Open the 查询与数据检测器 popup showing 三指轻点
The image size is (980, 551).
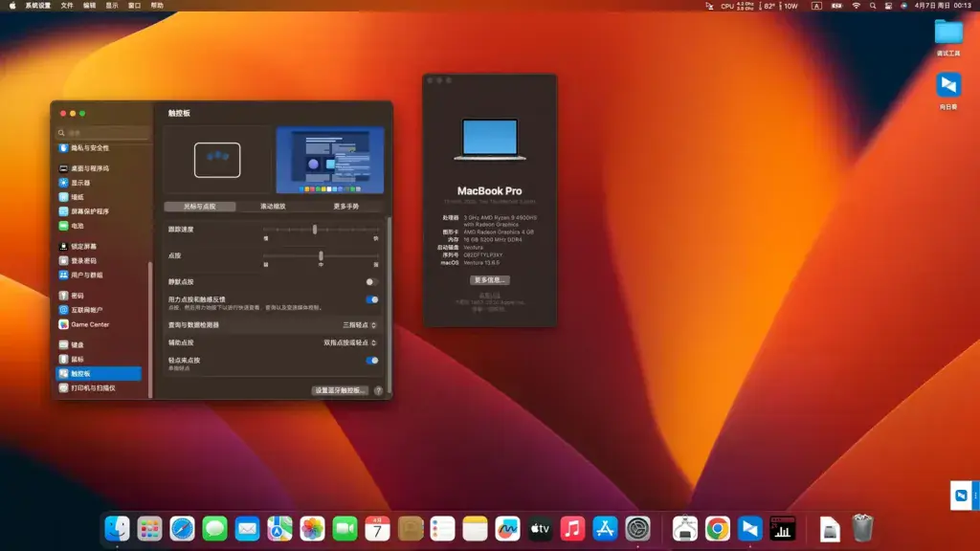click(x=360, y=325)
